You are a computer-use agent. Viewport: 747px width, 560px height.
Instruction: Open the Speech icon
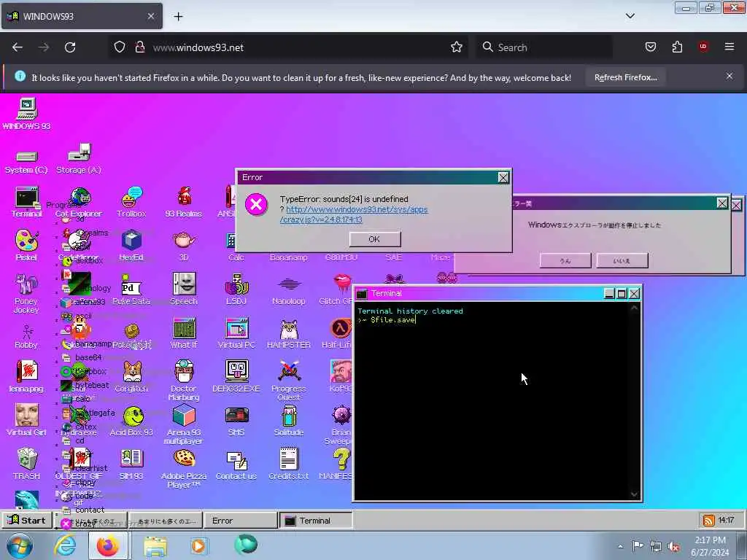tap(184, 289)
